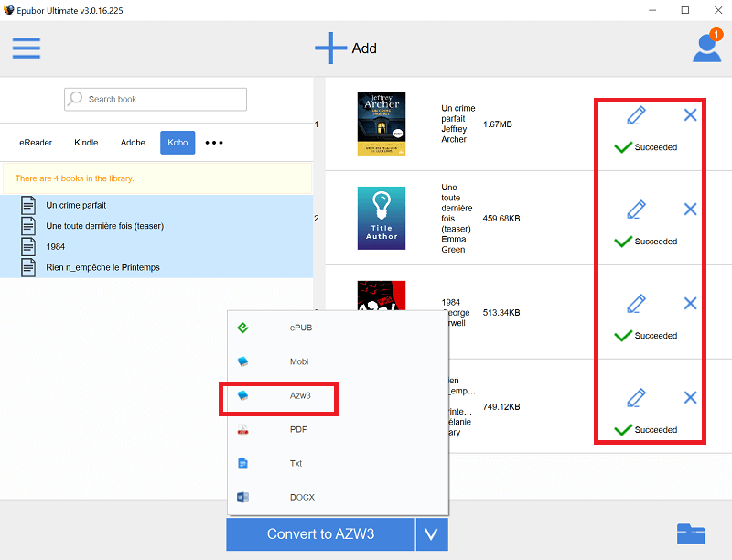Select 1984 in the library list
This screenshot has height=560, width=732.
click(x=156, y=247)
